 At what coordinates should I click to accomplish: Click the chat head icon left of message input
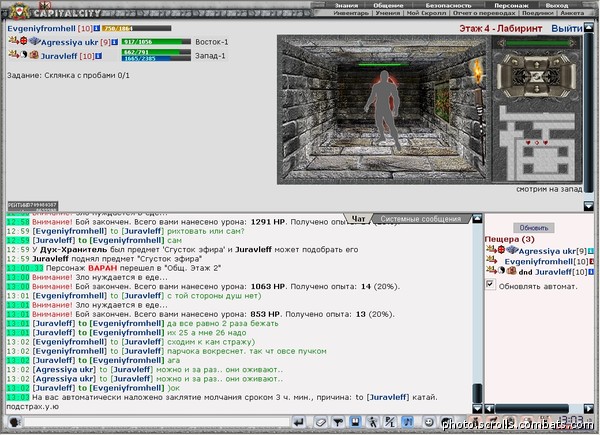15,422
